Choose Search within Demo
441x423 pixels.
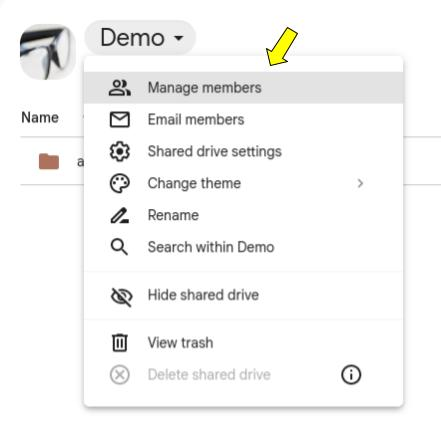(x=243, y=247)
